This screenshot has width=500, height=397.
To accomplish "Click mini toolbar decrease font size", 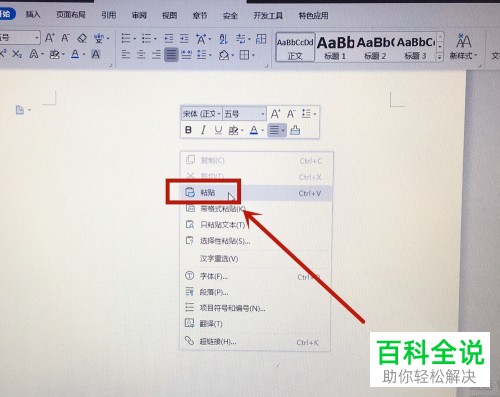I will coord(291,114).
